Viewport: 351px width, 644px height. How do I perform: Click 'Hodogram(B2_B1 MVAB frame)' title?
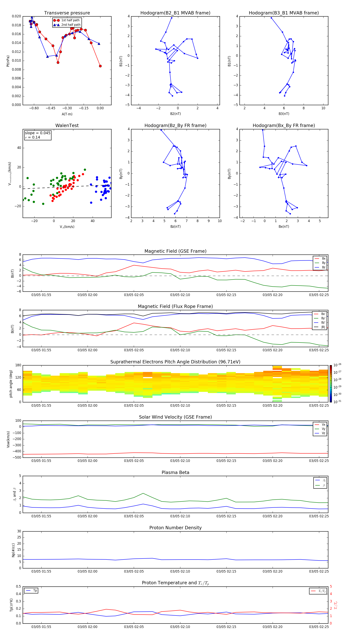[x=175, y=13]
